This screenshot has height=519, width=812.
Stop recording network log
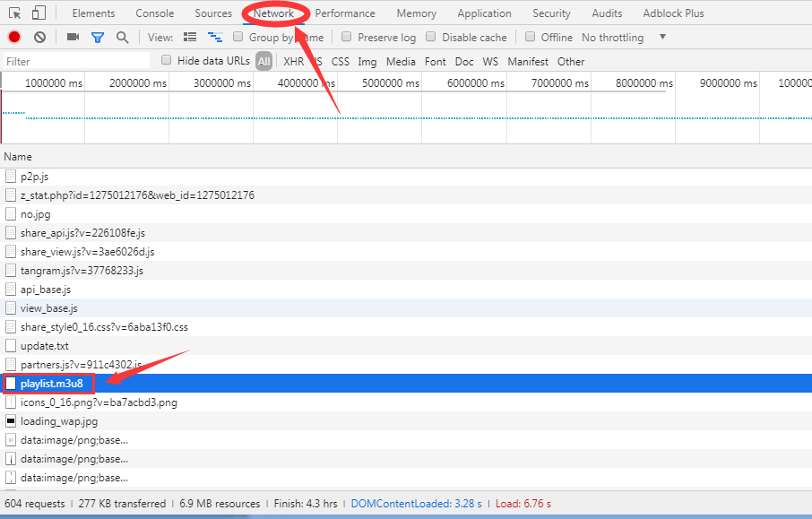[14, 37]
